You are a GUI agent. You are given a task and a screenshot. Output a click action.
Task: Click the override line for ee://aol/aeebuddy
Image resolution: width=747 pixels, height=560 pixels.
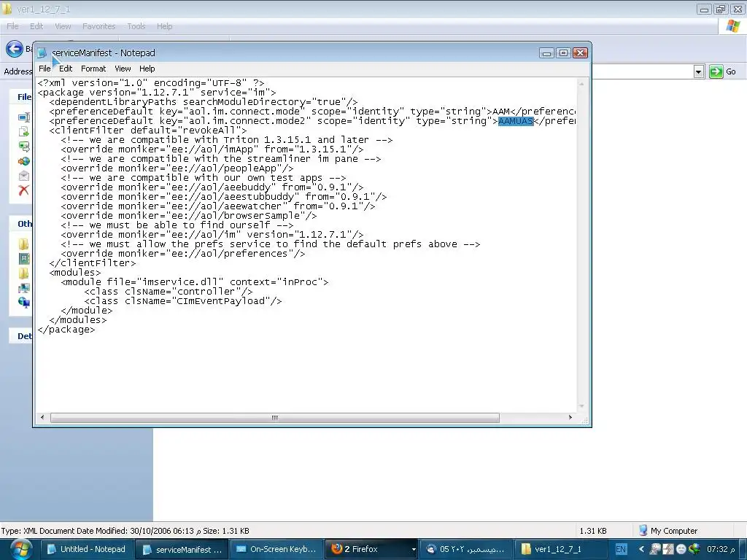pos(212,187)
